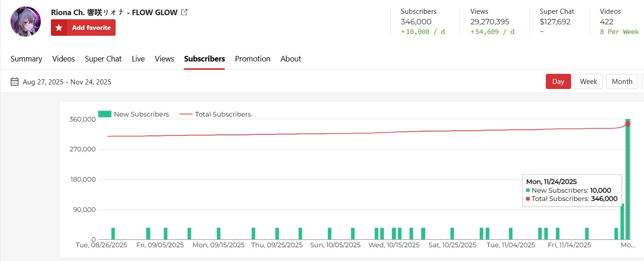Open the Live tab

point(138,59)
